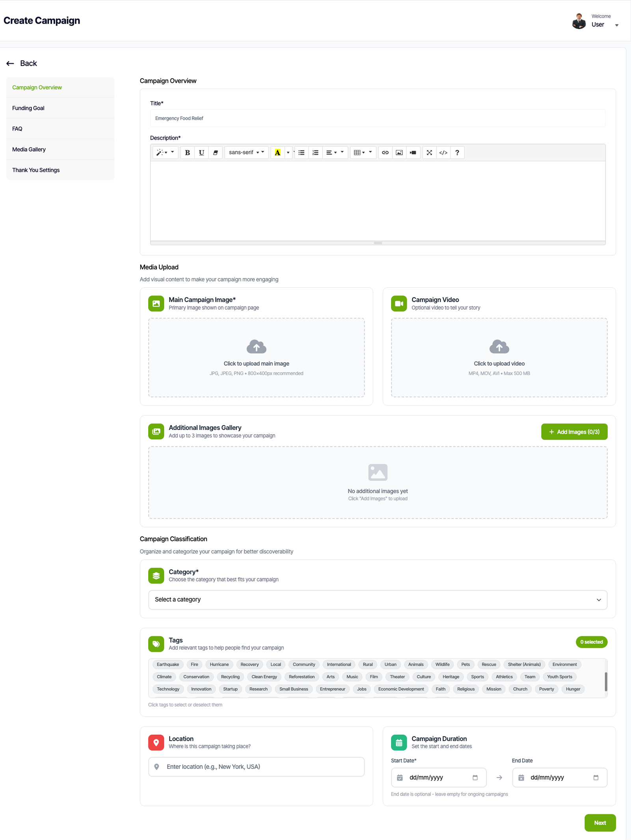631x840 pixels.
Task: Apply underline formatting in the editor
Action: (201, 152)
